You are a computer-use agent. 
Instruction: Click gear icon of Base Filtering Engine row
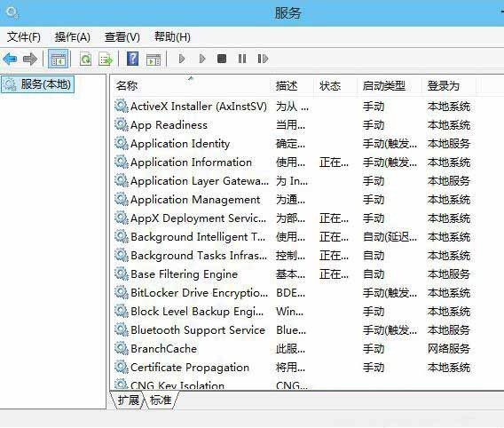122,274
